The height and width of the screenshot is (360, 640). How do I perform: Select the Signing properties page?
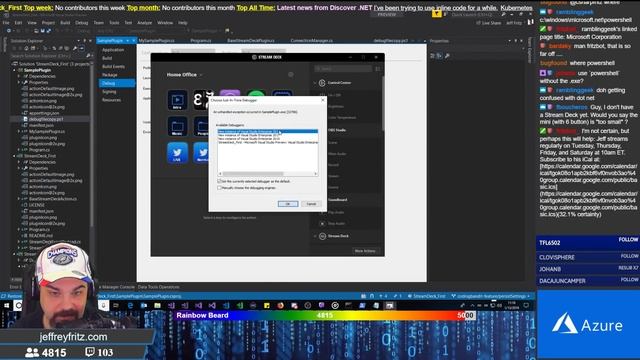click(109, 92)
